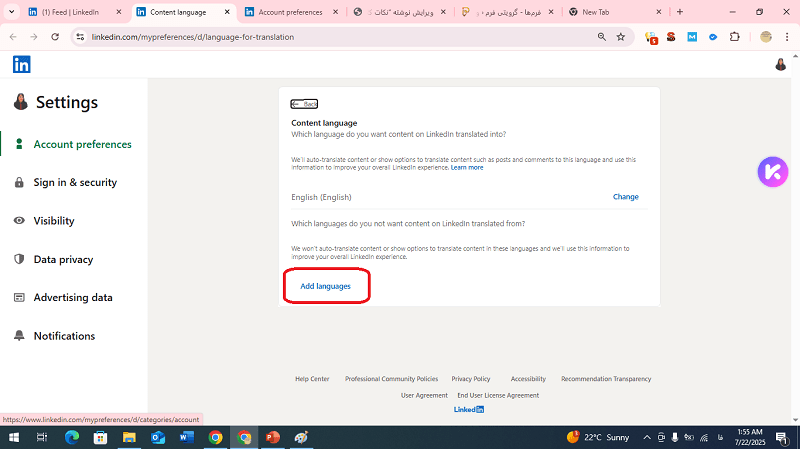Open the notification center icon

point(782,438)
